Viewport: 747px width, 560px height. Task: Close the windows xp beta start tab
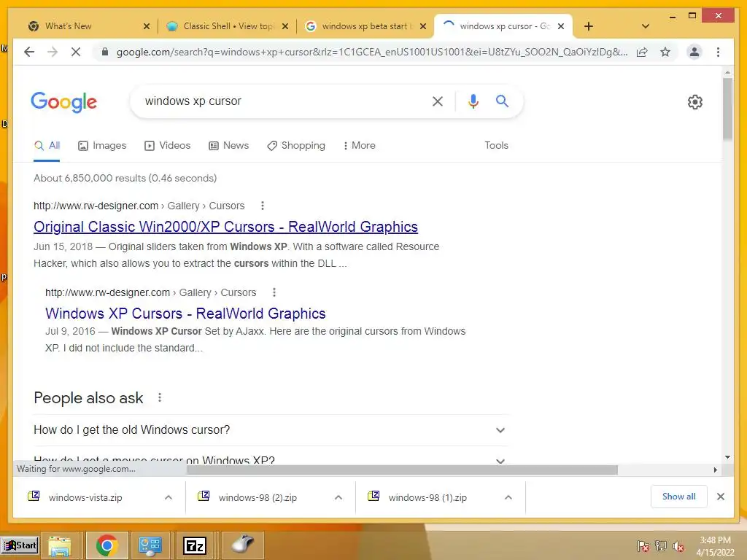coord(423,26)
